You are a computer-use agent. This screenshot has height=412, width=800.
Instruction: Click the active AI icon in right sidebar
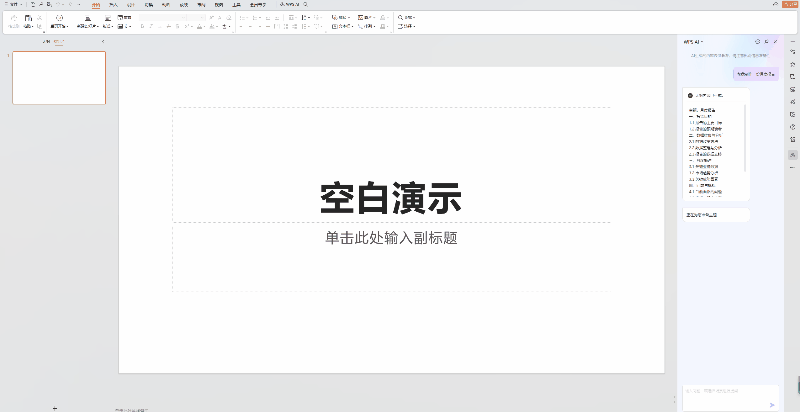pos(792,155)
